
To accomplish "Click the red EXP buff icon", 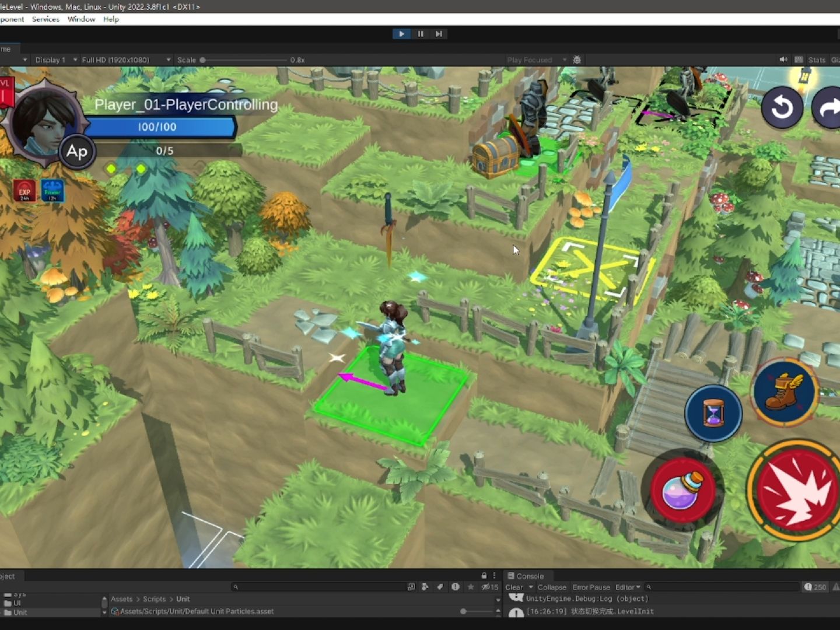I will tap(24, 191).
